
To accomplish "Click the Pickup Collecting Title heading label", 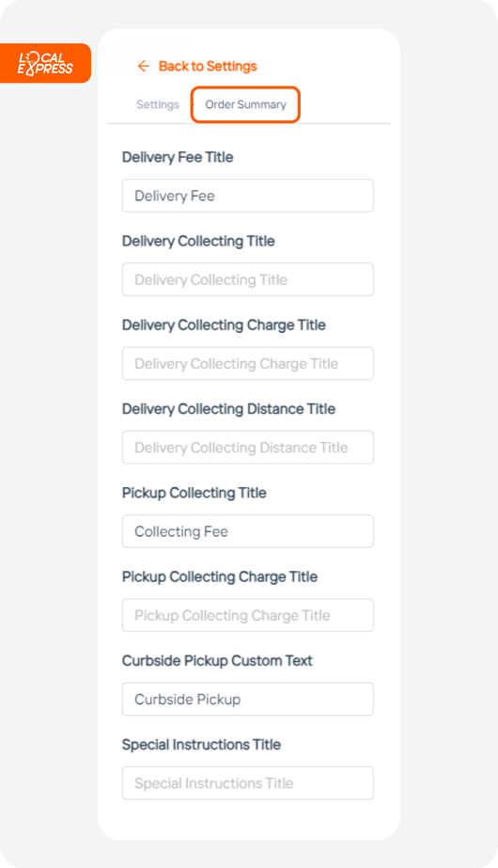I will 195,493.
